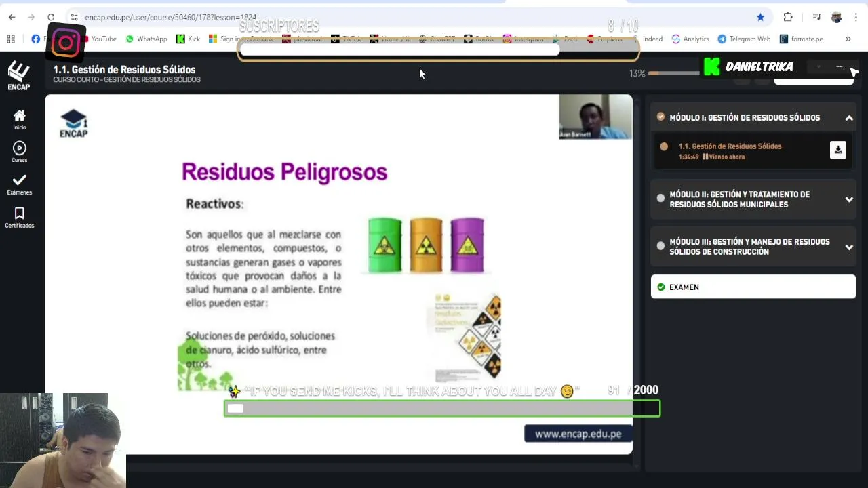868x488 pixels.
Task: Open Exámenes in the sidebar
Action: click(x=19, y=184)
